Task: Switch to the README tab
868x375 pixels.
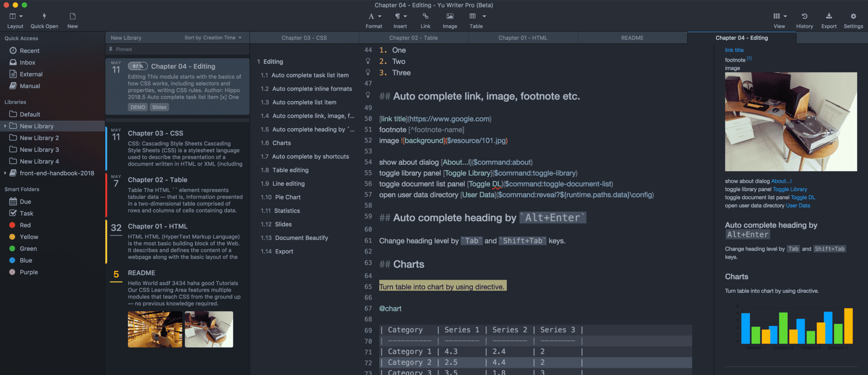Action: pyautogui.click(x=632, y=38)
